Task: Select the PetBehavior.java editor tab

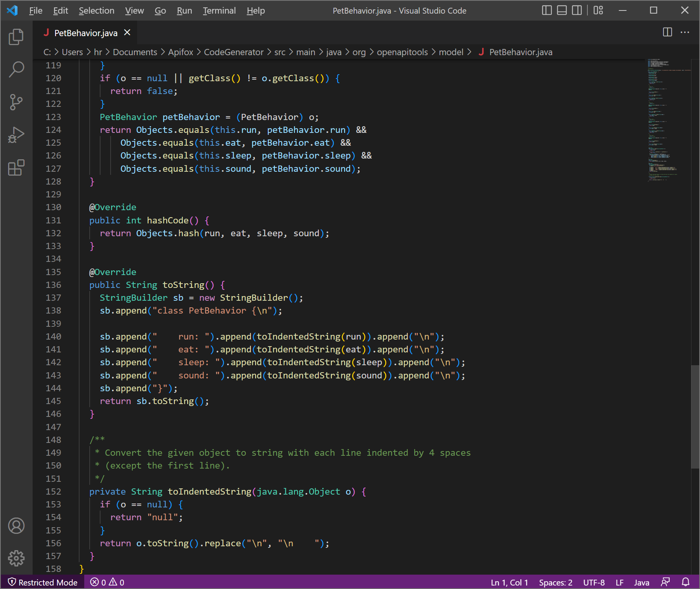Action: point(86,33)
